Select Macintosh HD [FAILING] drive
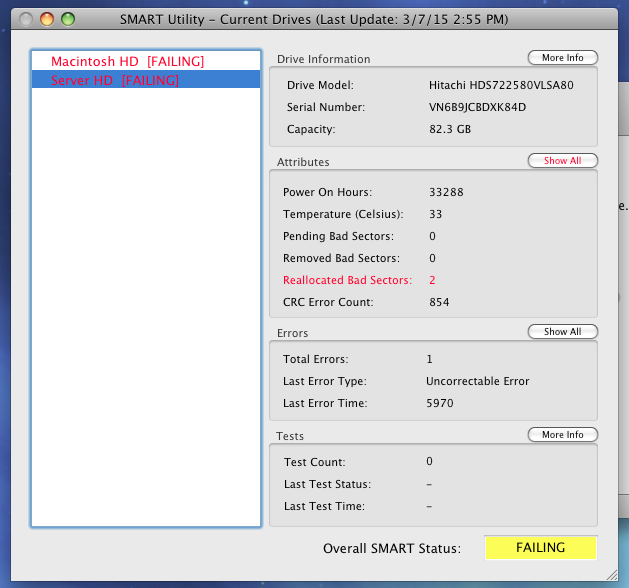 point(146,61)
